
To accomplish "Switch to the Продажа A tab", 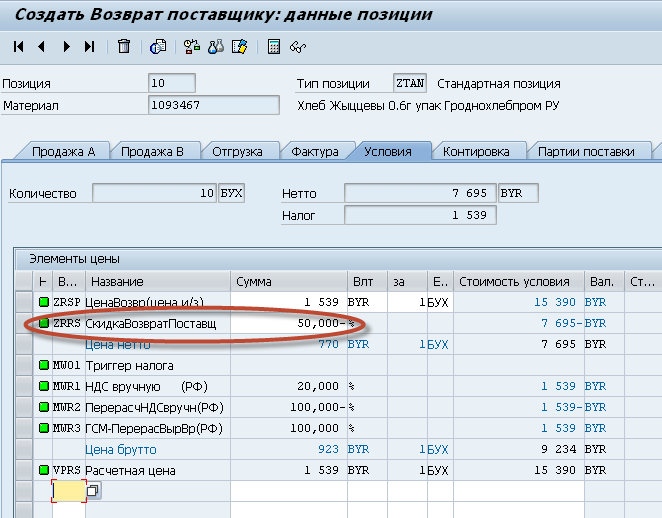I will pos(63,152).
